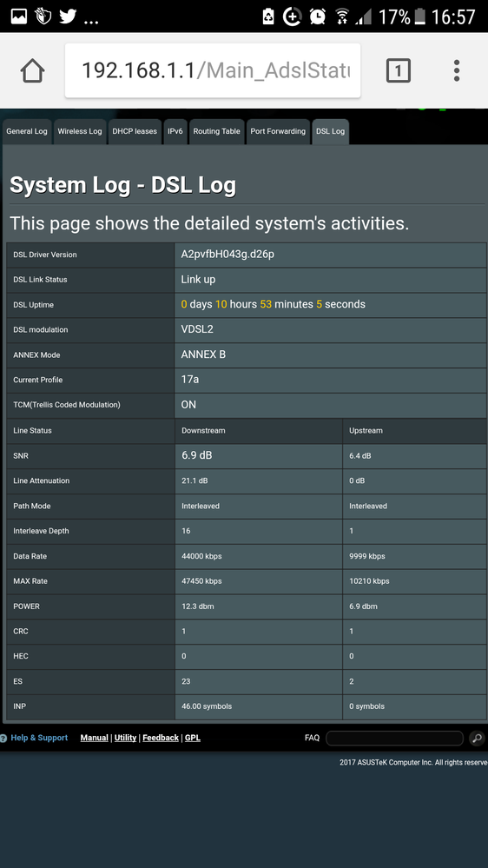The height and width of the screenshot is (868, 488).
Task: Tap the data saver plus icon in status bar
Action: [292, 17]
